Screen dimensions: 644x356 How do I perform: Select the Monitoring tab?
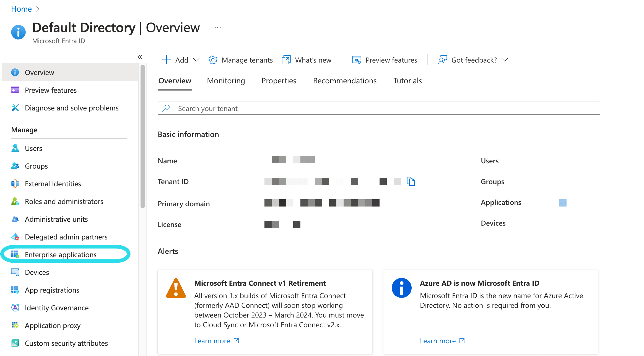click(226, 81)
